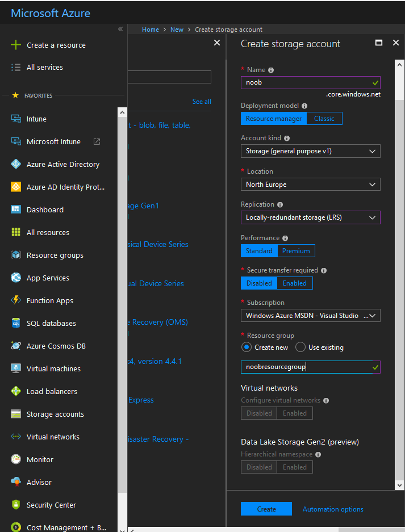The height and width of the screenshot is (532, 405).
Task: Open the Virtual machines menu item
Action: pos(53,368)
